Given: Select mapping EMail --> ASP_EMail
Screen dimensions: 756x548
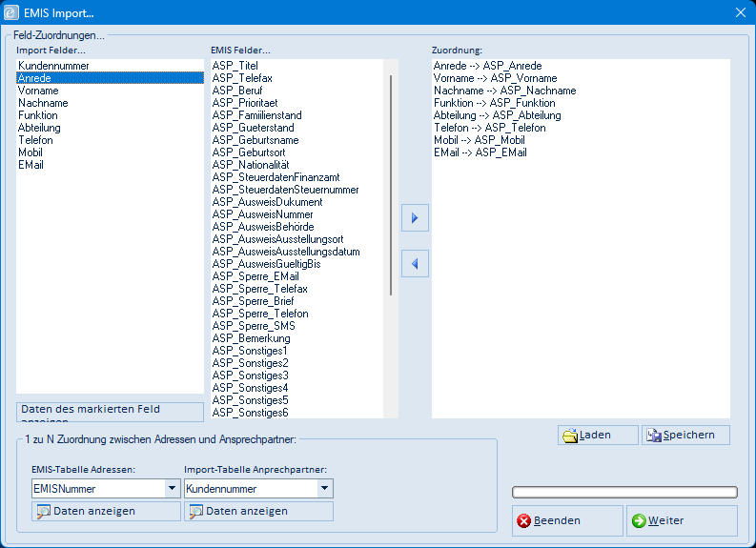Looking at the screenshot, I should tap(581, 152).
